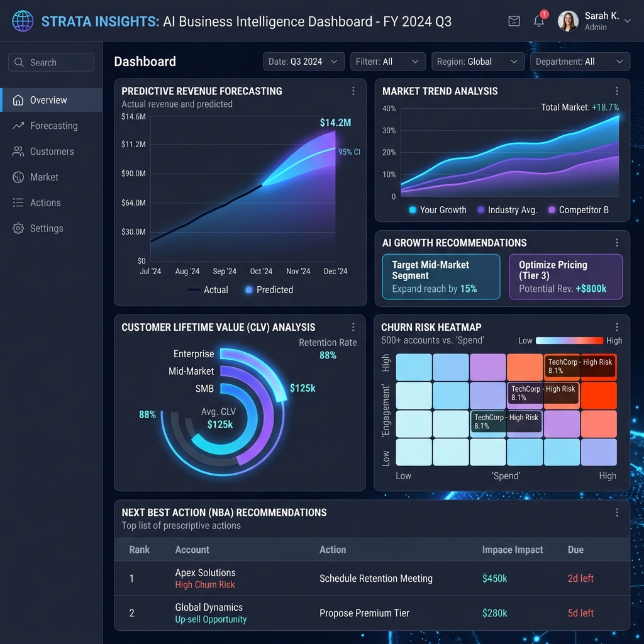The height and width of the screenshot is (644, 644).
Task: Click the $450k impact value
Action: pos(494,579)
